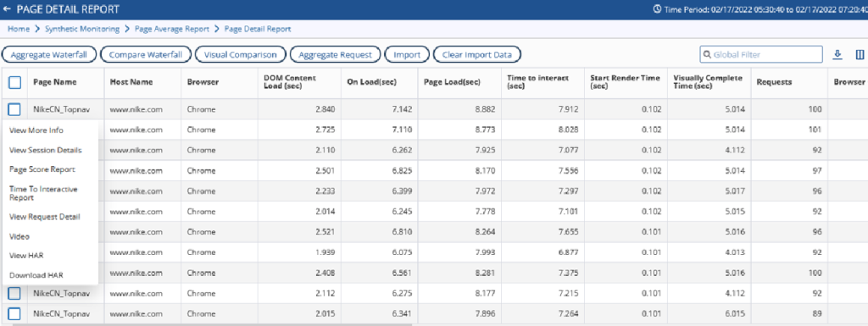This screenshot has height=326, width=868.
Task: Click into the Global Filter search field
Action: click(x=761, y=55)
